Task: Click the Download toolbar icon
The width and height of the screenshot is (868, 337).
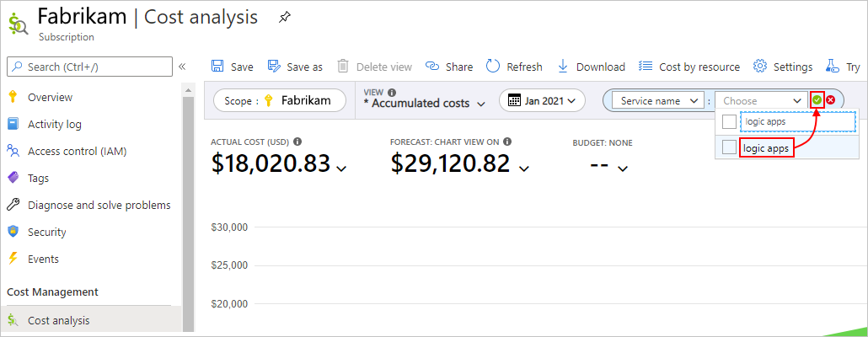Action: pyautogui.click(x=563, y=67)
